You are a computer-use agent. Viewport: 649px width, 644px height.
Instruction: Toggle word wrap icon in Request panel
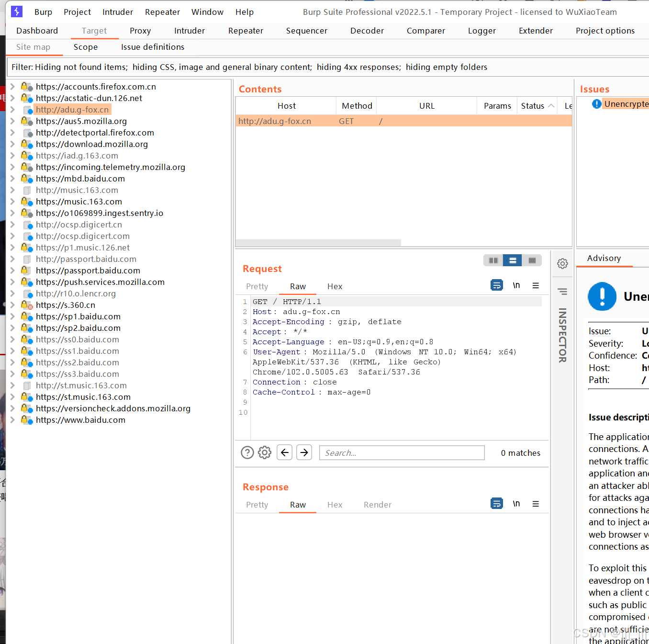(497, 285)
